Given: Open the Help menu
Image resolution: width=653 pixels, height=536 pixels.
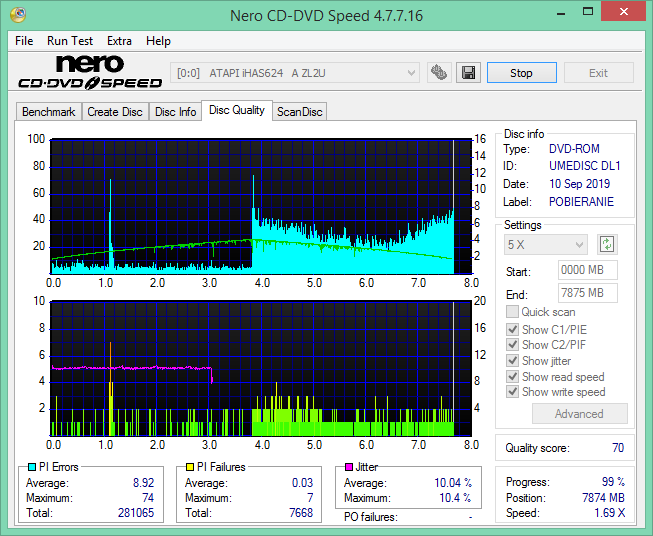Looking at the screenshot, I should coord(158,41).
